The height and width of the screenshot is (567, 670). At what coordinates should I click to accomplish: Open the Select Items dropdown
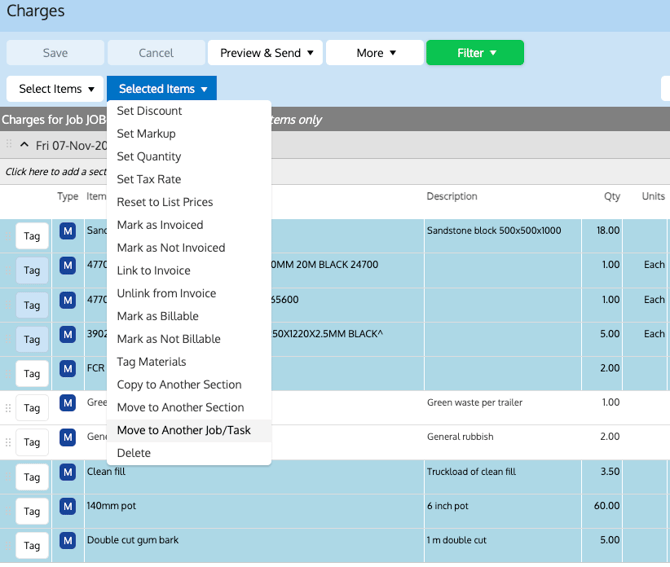(x=56, y=89)
